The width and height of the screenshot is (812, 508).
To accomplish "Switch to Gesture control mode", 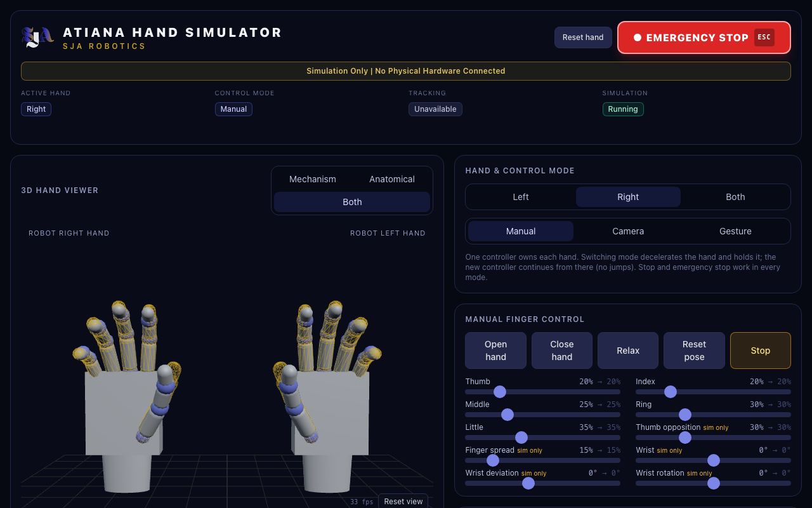I will (735, 231).
